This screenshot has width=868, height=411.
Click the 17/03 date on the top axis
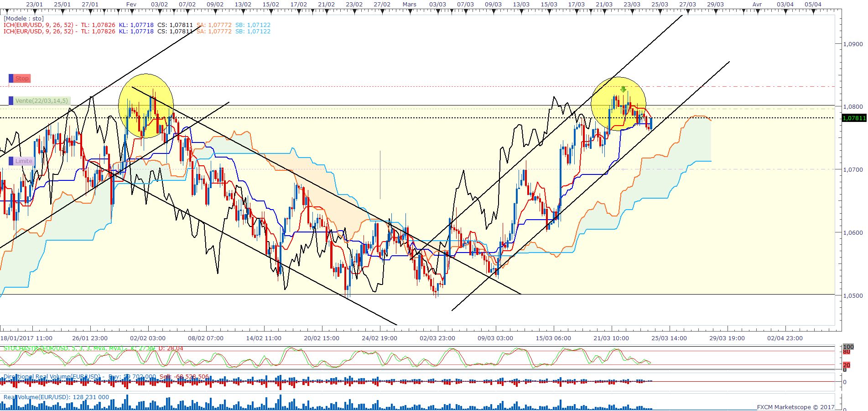tap(577, 5)
